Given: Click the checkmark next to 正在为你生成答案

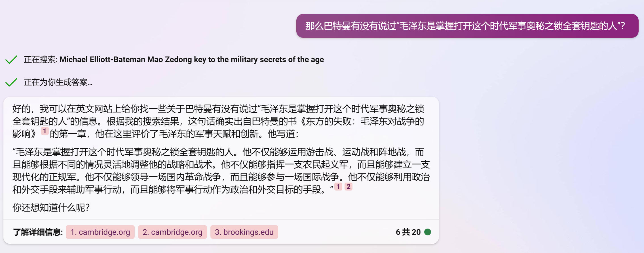Looking at the screenshot, I should coord(11,82).
